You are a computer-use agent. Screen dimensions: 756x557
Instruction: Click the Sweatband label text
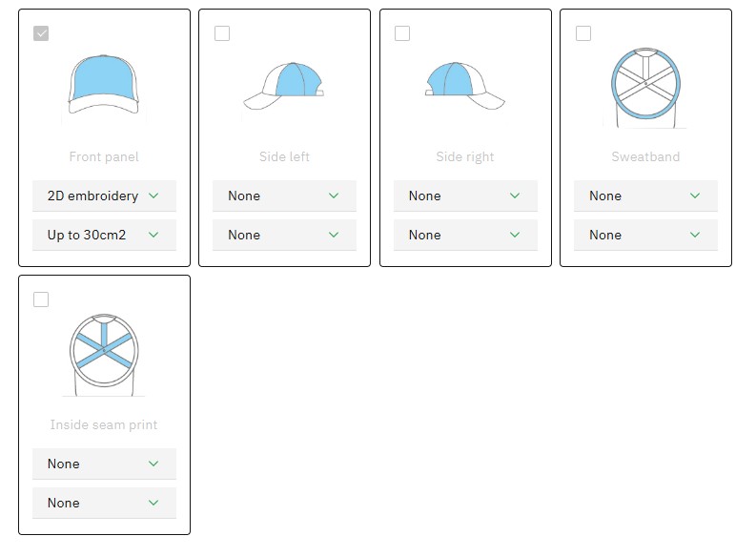tap(645, 156)
